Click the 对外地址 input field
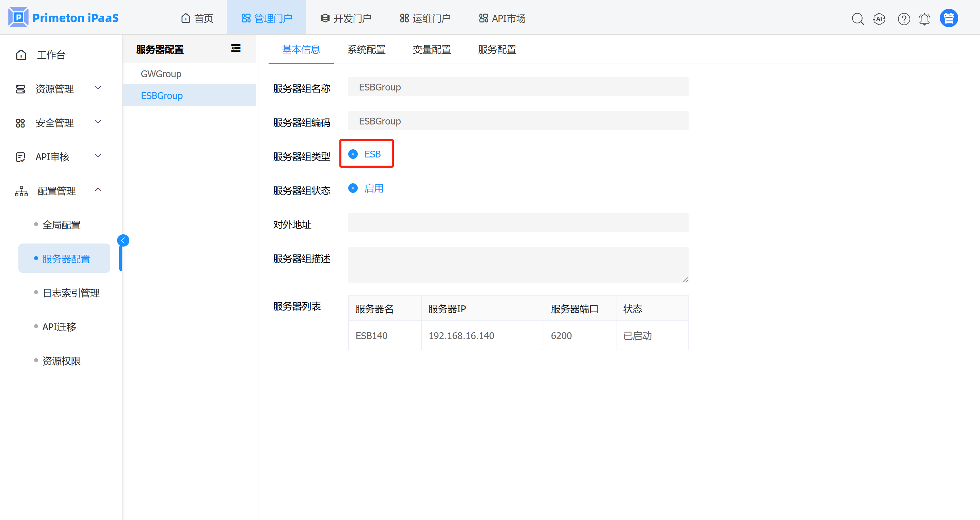The height and width of the screenshot is (520, 980). (x=518, y=223)
